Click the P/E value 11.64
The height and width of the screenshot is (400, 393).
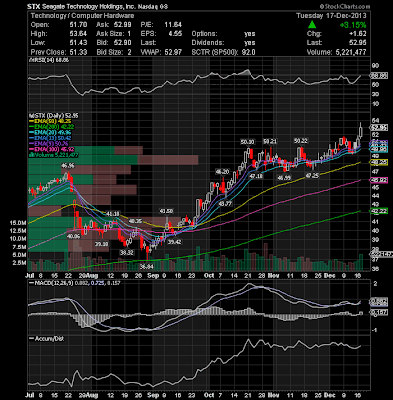point(173,25)
